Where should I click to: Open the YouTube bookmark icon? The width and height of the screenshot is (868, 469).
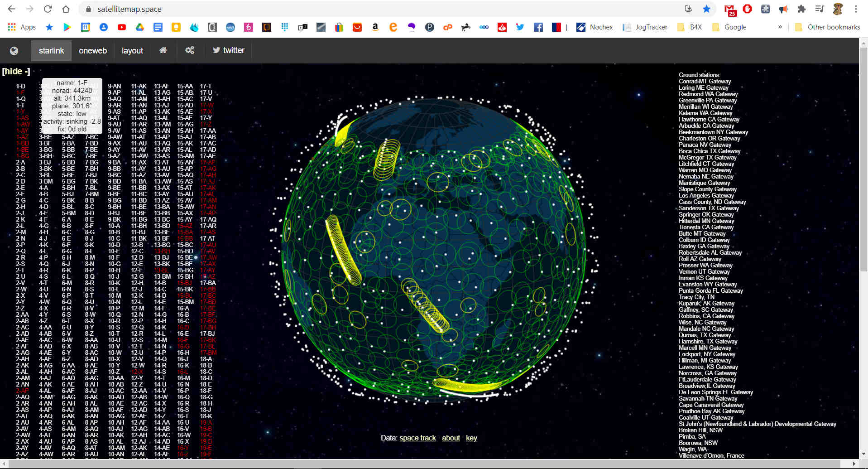pyautogui.click(x=122, y=27)
